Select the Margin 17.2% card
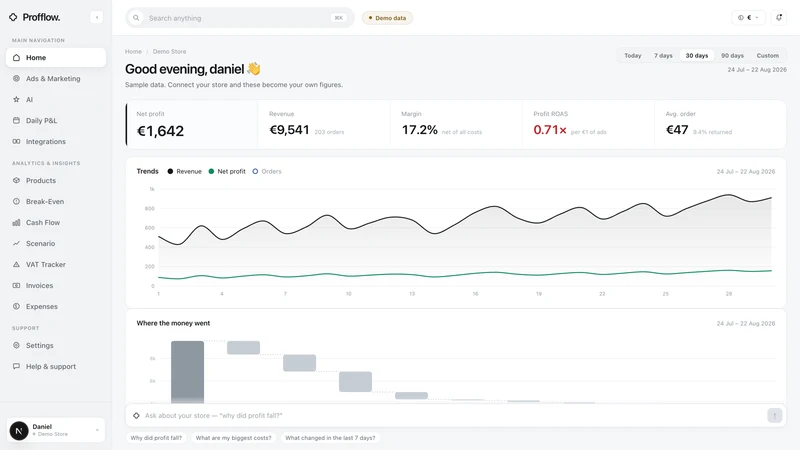 click(456, 124)
